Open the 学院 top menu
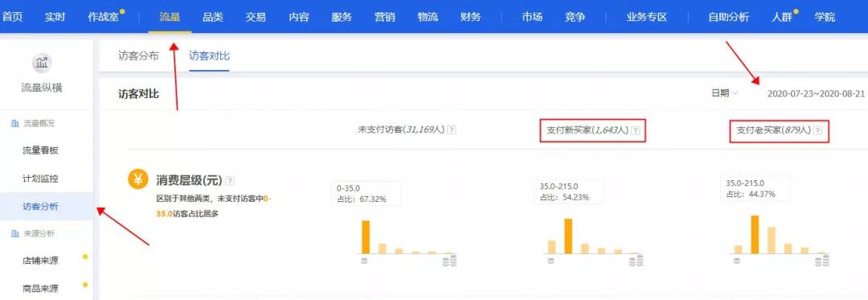Image resolution: width=868 pixels, height=300 pixels. tap(825, 17)
